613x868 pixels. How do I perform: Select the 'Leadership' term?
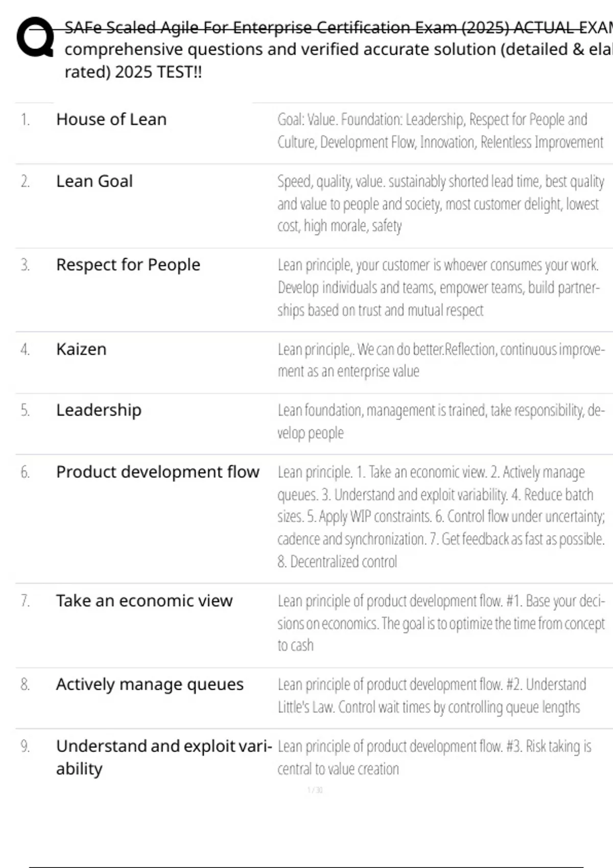(99, 410)
